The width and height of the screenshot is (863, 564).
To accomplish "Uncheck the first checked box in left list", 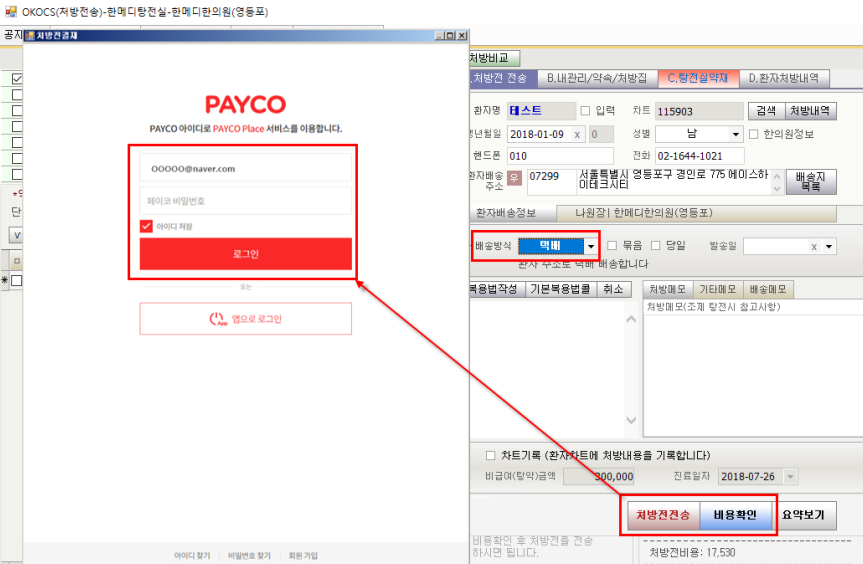I will coord(17,79).
